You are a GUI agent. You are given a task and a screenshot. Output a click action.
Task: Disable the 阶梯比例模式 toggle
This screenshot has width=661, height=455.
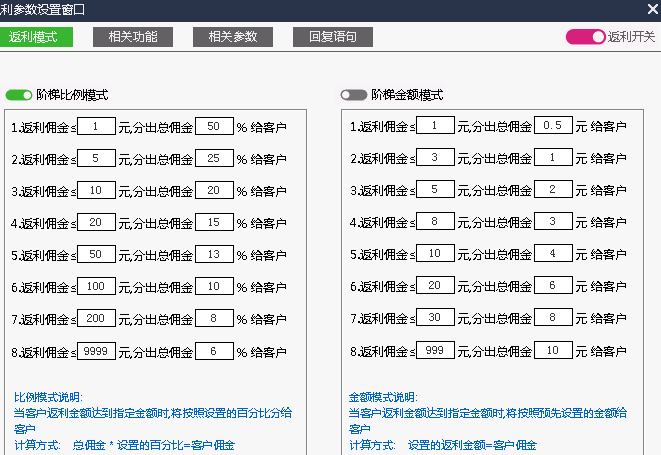pos(19,95)
